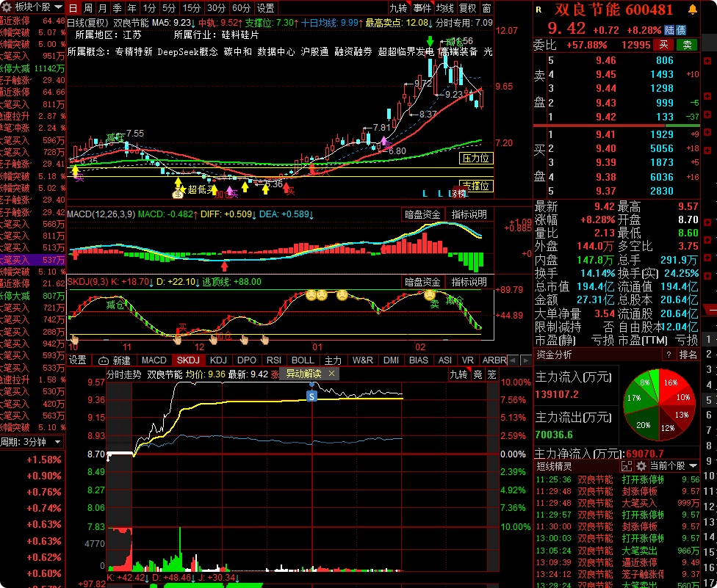Screen dimensions: 717x588
Task: Click the 16% red pie slice
Action: [671, 384]
